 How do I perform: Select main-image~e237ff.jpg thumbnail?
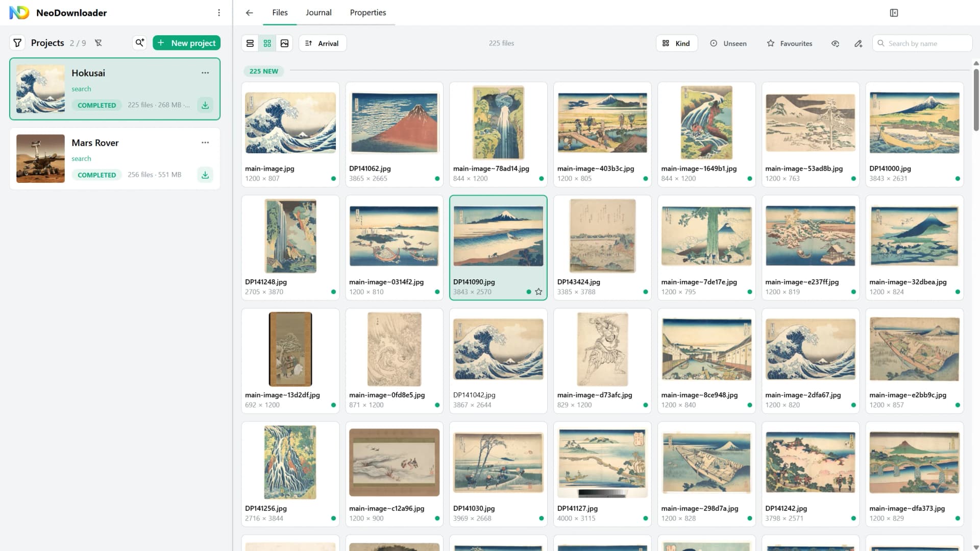(x=811, y=236)
